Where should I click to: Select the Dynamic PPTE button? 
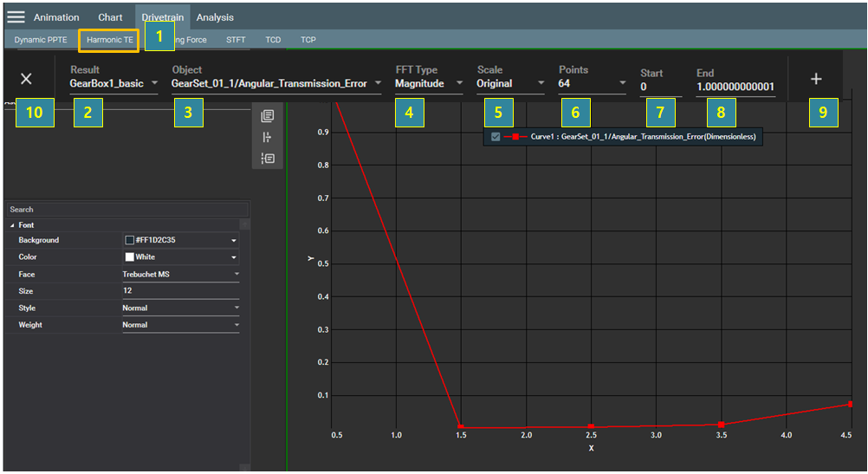[41, 40]
